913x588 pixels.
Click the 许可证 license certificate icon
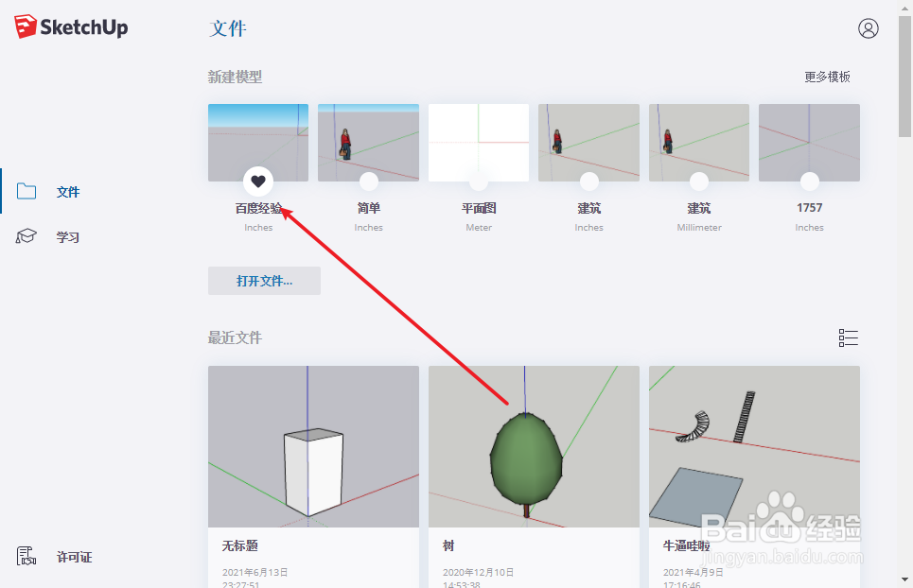pos(26,556)
